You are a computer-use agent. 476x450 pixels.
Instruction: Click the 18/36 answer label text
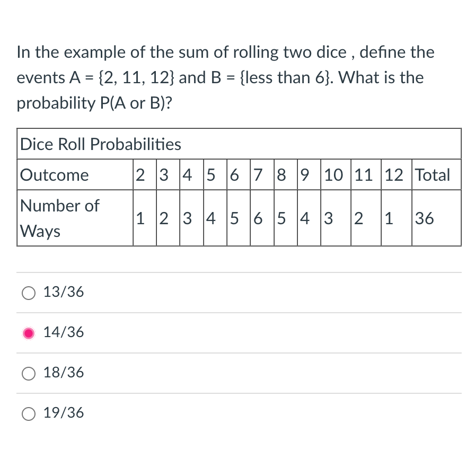tap(63, 373)
